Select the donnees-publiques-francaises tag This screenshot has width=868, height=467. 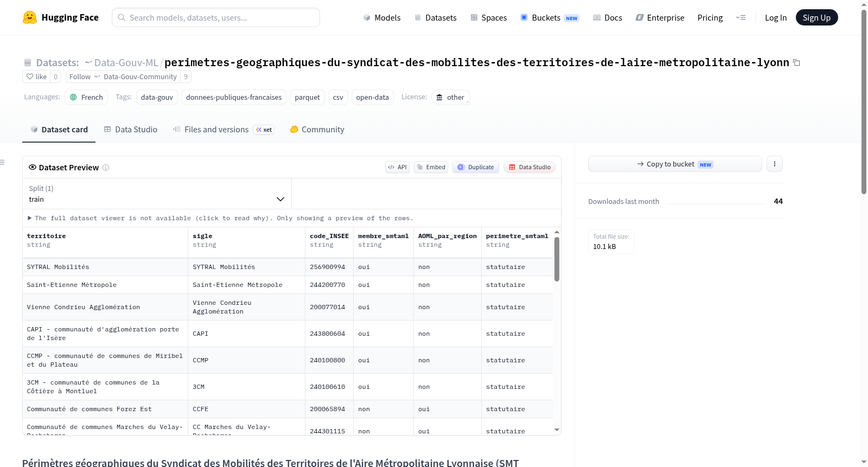coord(234,97)
